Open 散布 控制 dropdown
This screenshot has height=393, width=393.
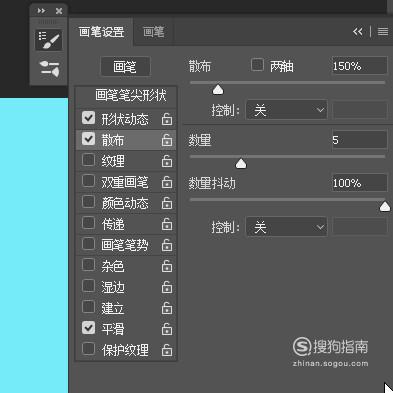287,110
